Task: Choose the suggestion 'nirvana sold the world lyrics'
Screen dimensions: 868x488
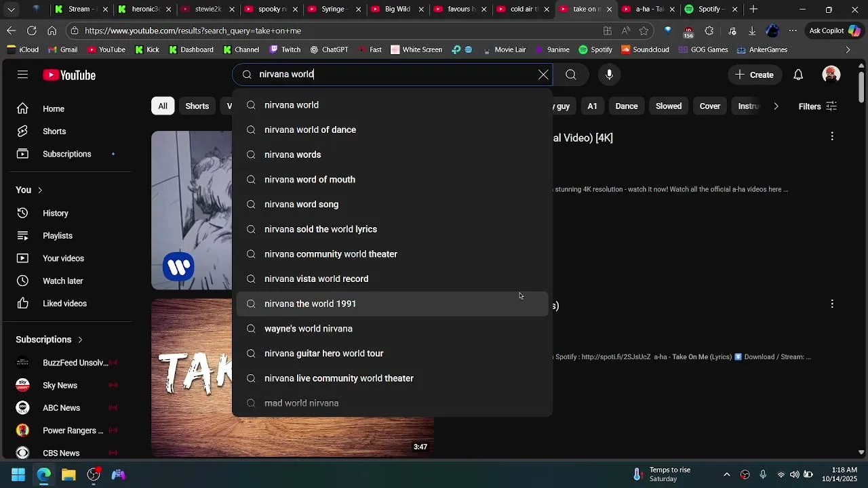Action: point(393,229)
